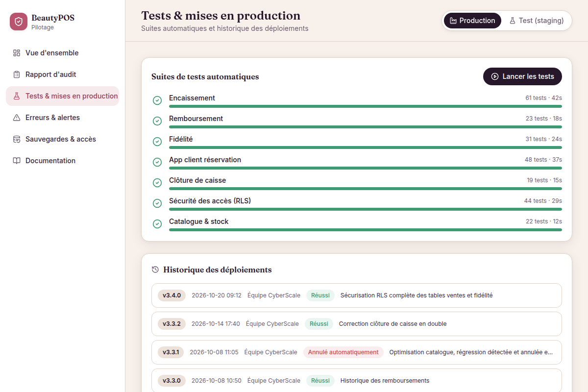588x392 pixels.
Task: Click the v3.3.1 version badge
Action: click(171, 352)
